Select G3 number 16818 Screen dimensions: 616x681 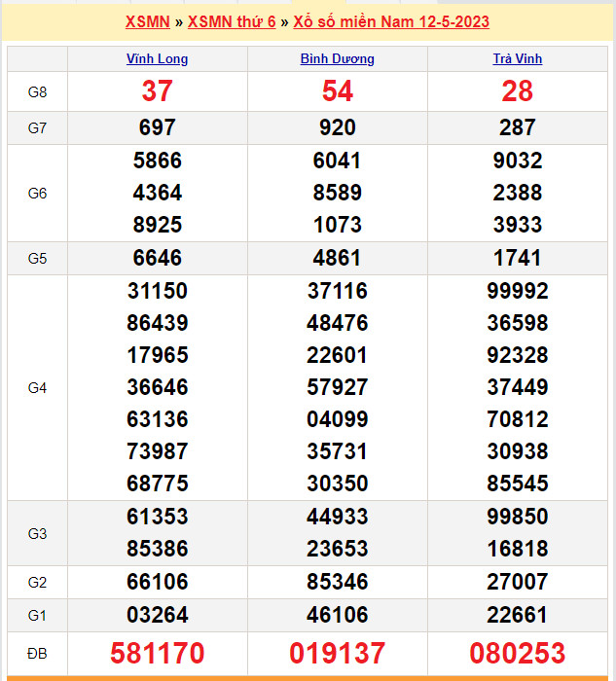coord(518,549)
